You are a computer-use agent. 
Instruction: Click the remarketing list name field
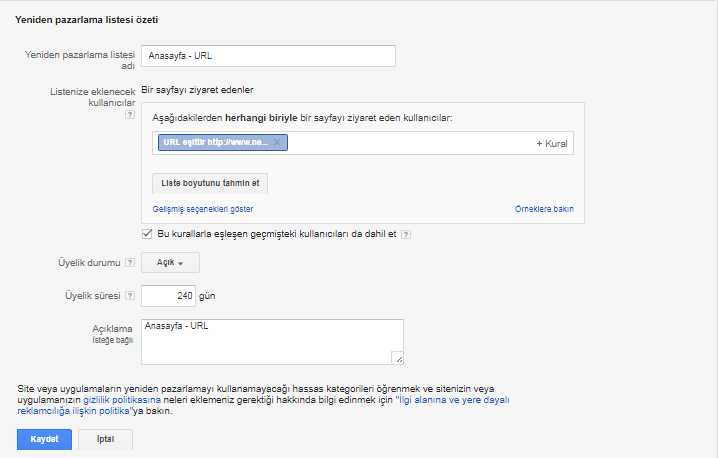coord(268,56)
